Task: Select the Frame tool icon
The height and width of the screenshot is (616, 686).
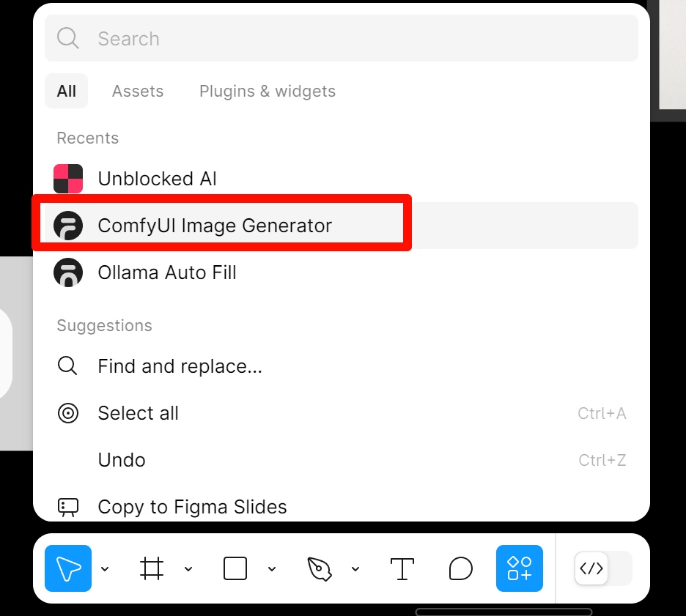Action: click(x=152, y=568)
